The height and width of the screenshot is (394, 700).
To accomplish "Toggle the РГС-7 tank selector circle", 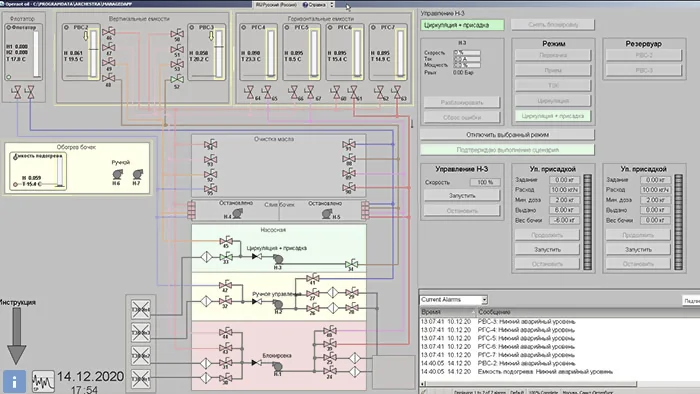I will (x=374, y=28).
